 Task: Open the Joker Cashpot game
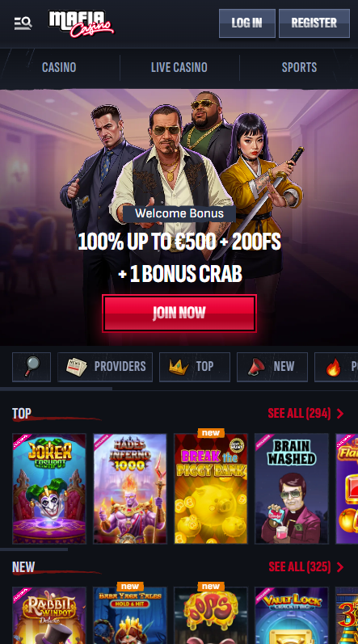(x=49, y=489)
